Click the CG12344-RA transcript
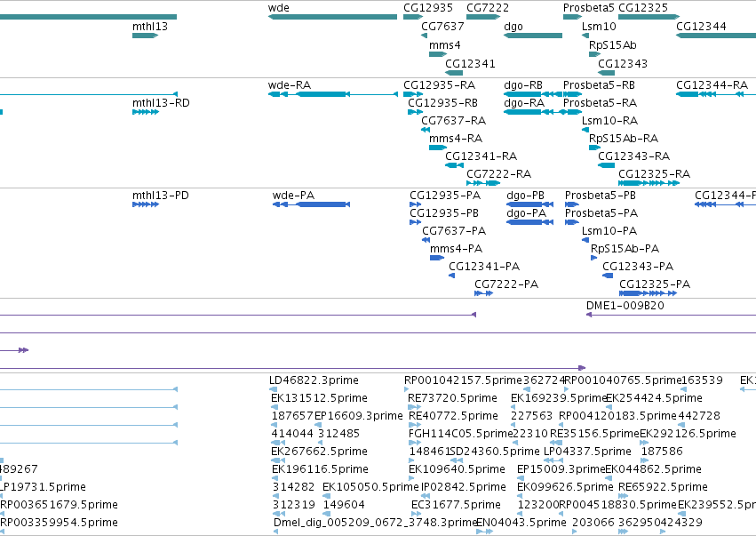The image size is (756, 536). [716, 94]
